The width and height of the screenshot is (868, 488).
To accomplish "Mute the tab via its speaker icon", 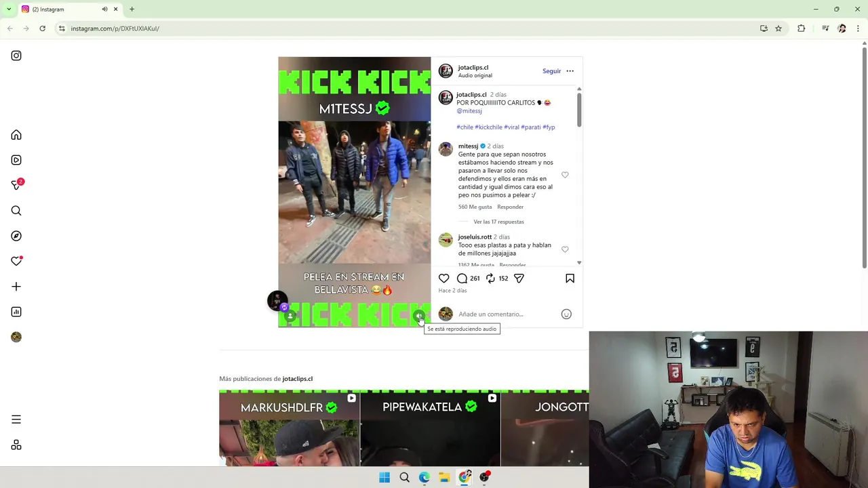I will click(104, 9).
